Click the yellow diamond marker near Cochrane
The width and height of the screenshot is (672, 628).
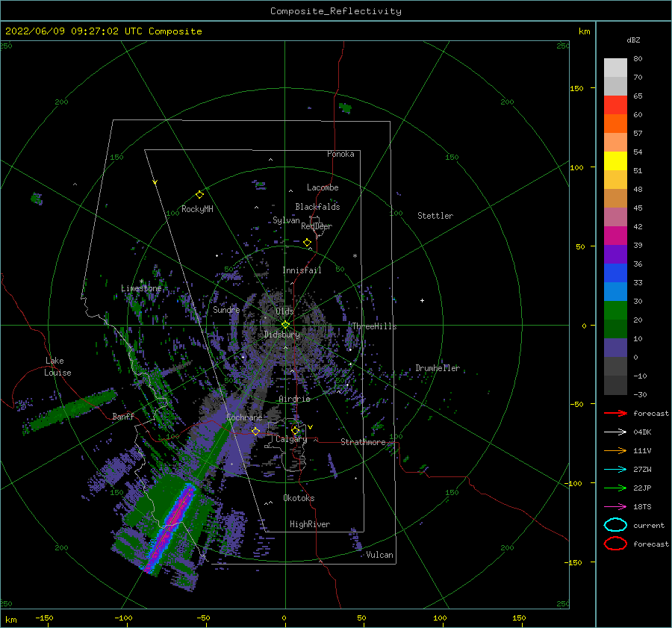click(256, 431)
